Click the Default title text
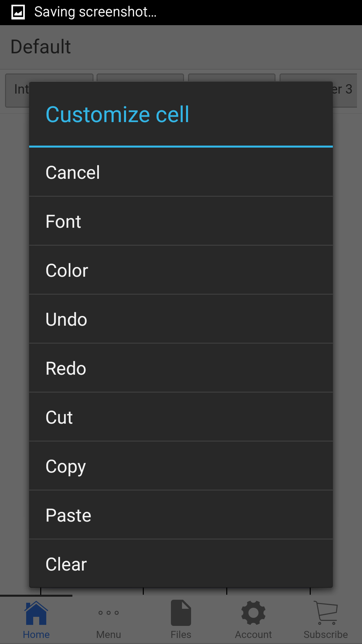 point(41,47)
